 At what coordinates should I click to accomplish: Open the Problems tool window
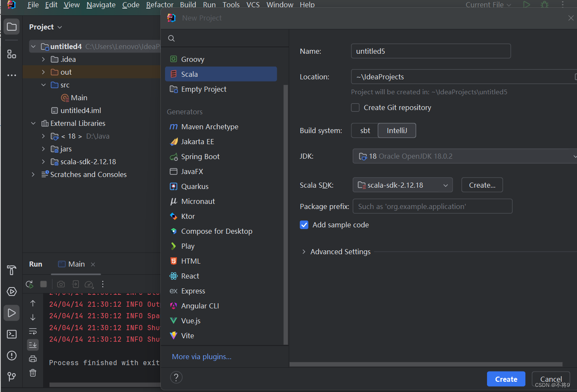pos(12,355)
